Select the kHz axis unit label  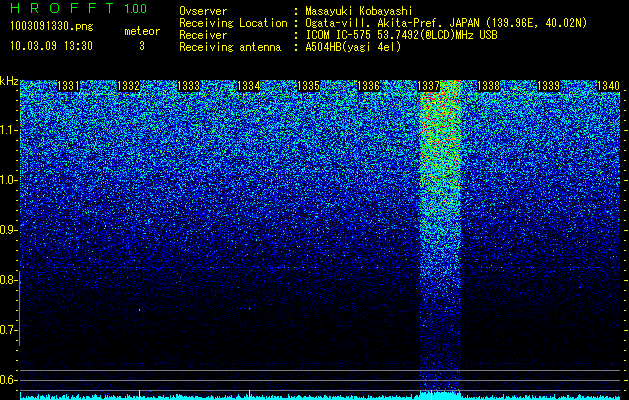point(9,81)
